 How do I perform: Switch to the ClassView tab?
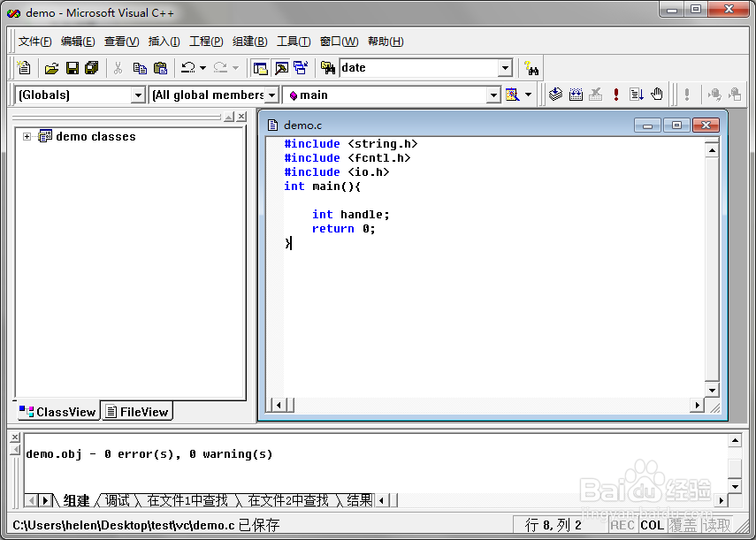[57, 412]
